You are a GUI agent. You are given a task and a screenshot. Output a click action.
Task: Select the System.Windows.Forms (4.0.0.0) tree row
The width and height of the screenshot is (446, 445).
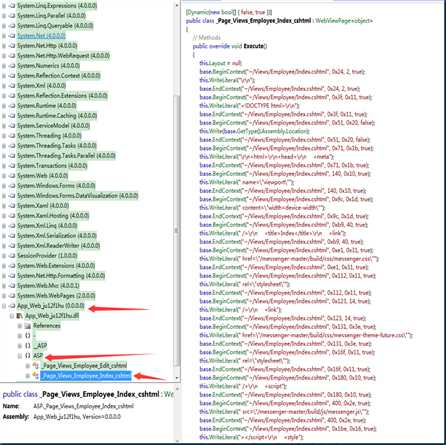56,186
